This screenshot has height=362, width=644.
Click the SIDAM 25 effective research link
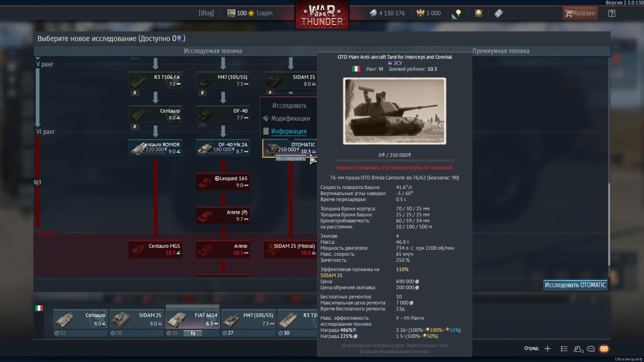332,276
